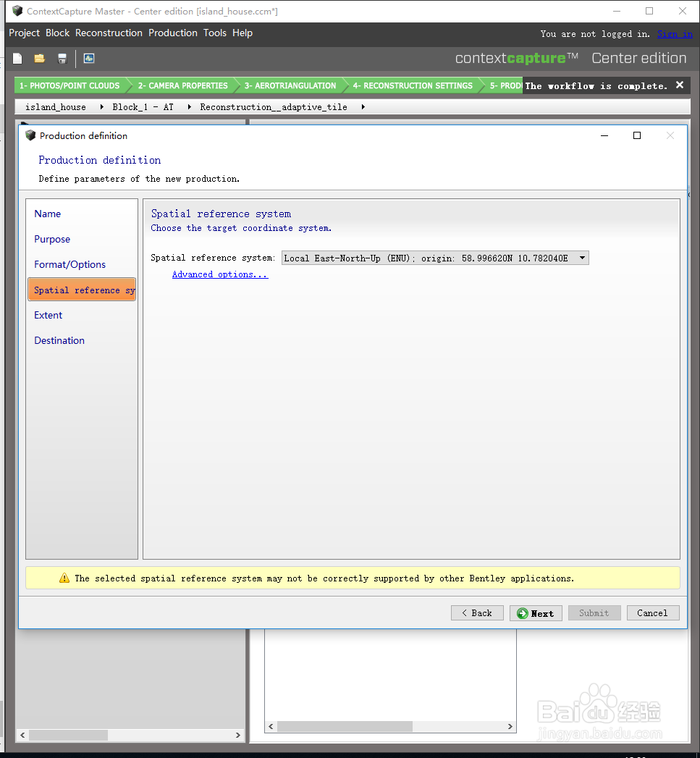
Task: Open the Spatial reference system dropdown
Action: (x=435, y=258)
